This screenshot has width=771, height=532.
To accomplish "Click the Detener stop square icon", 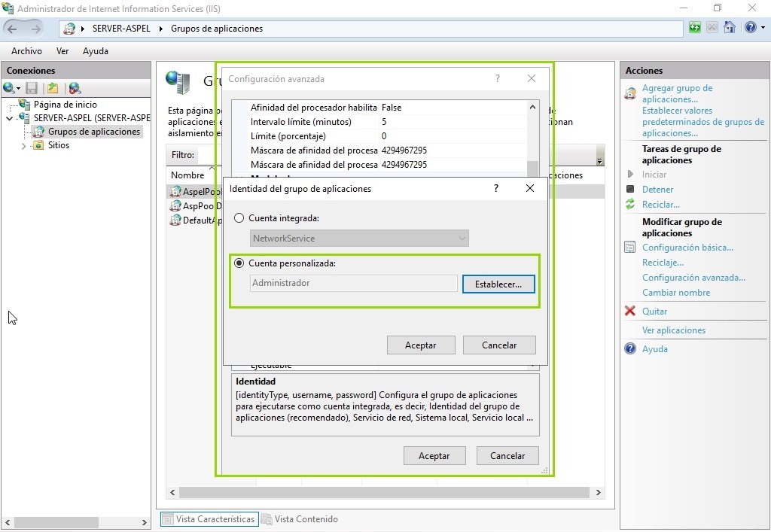I will point(630,189).
